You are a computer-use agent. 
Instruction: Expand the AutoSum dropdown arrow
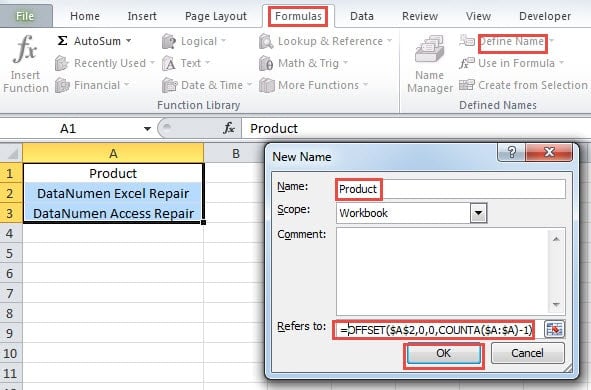(x=129, y=41)
